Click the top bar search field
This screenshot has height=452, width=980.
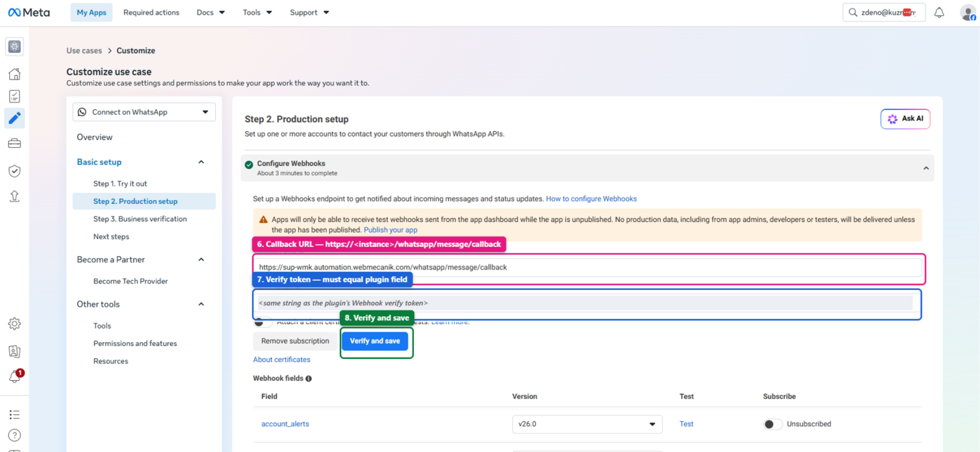tap(884, 13)
